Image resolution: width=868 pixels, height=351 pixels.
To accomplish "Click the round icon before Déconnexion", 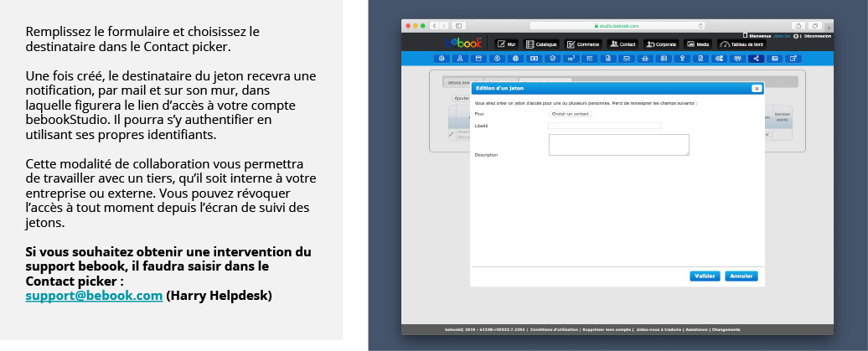I will [x=796, y=36].
